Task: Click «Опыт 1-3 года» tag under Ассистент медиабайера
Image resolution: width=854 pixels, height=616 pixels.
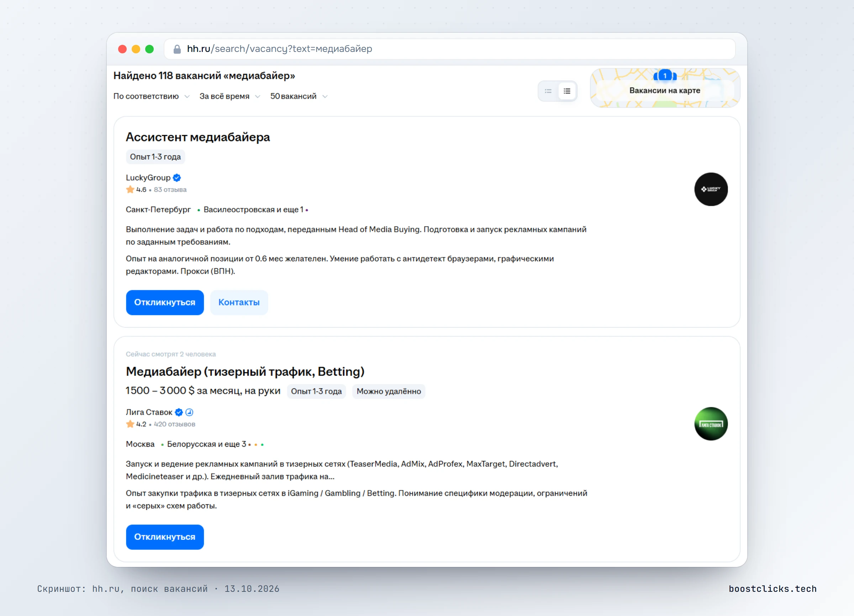Action: pos(155,157)
